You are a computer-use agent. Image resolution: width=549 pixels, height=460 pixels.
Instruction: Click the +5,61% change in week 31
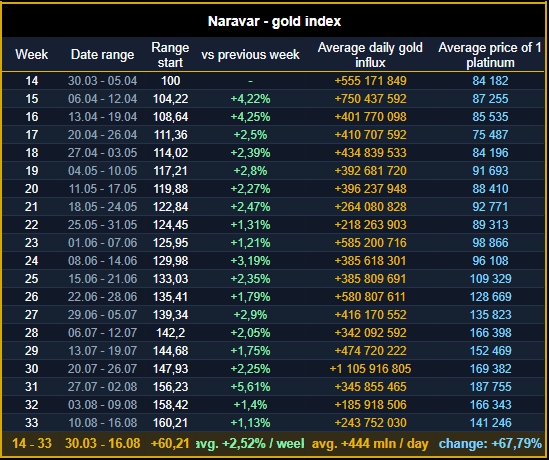(x=250, y=387)
